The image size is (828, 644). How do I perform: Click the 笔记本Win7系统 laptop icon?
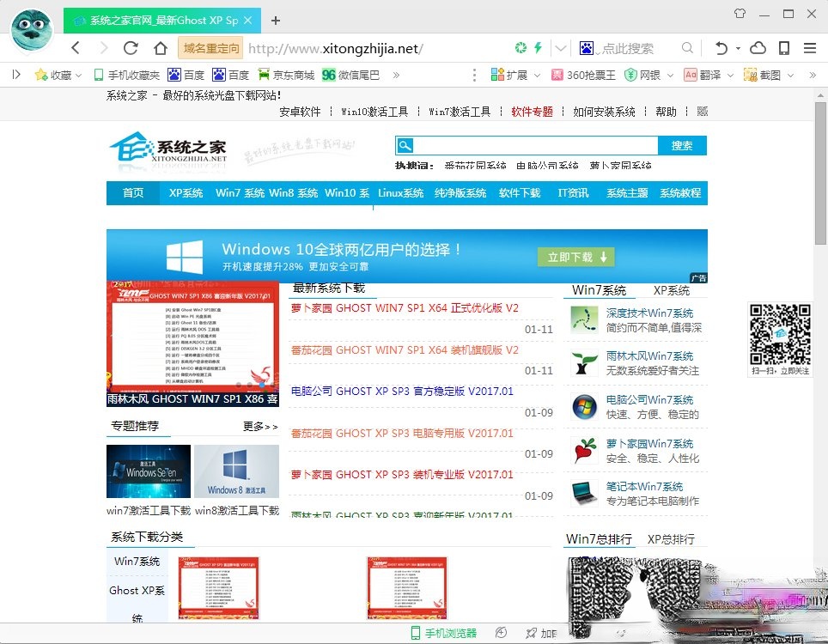[584, 494]
